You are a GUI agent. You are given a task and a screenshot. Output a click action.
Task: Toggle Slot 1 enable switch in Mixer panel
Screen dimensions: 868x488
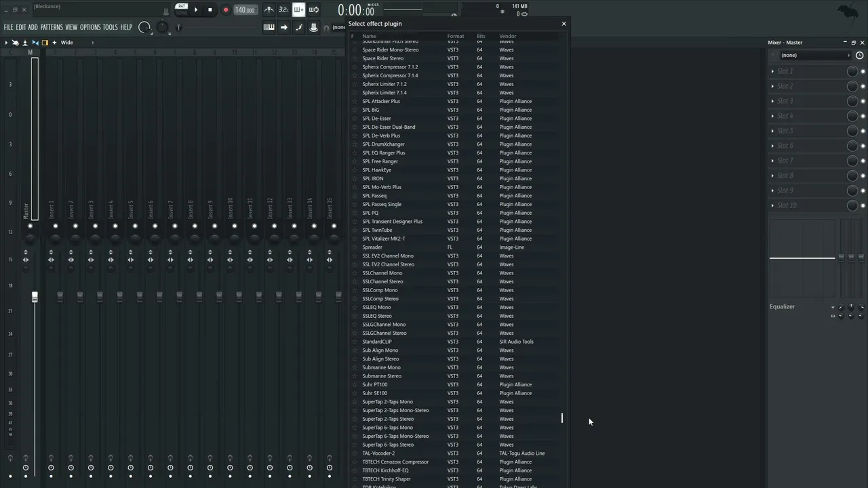pos(863,71)
